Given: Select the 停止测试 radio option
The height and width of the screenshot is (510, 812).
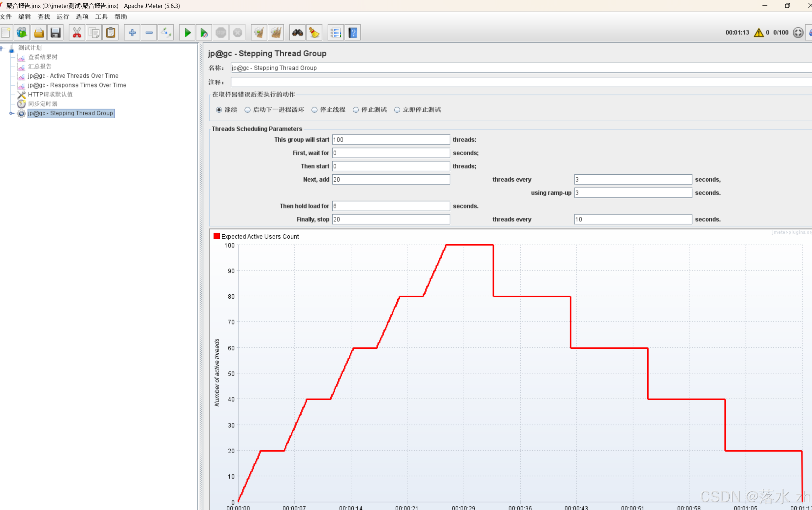Looking at the screenshot, I should tap(356, 110).
